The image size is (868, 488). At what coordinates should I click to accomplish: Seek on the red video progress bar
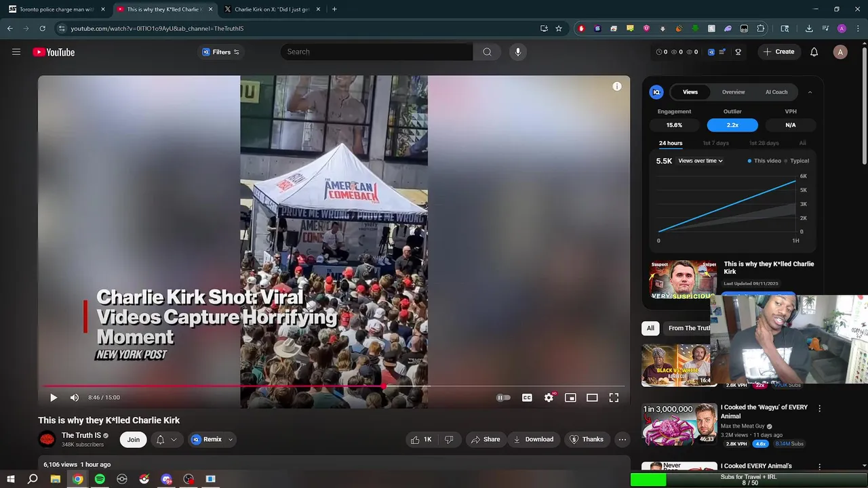[x=334, y=386]
